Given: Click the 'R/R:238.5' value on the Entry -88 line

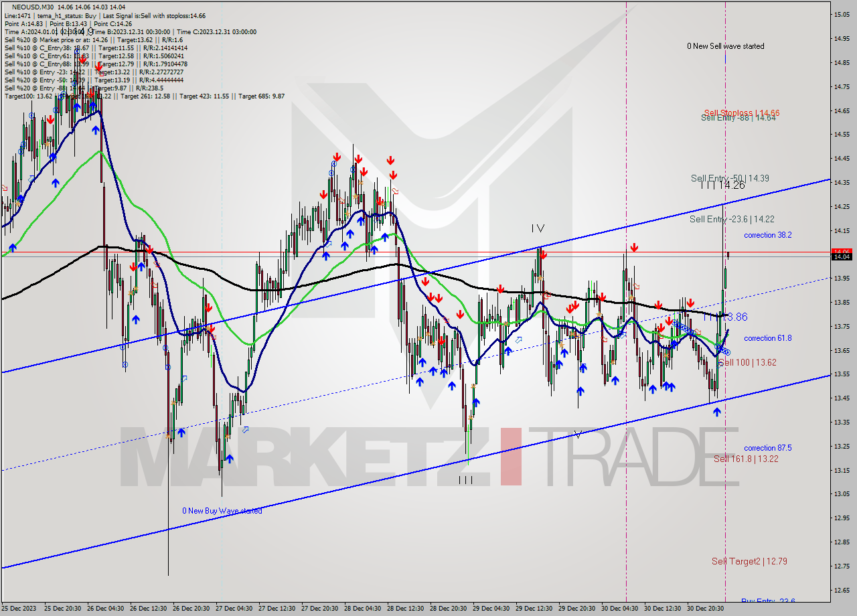Looking at the screenshot, I should (150, 88).
